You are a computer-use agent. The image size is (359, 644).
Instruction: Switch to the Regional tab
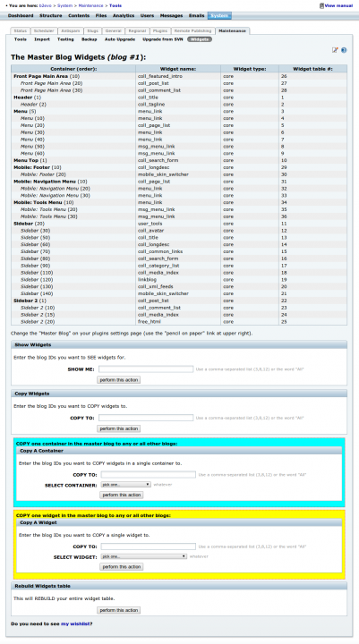[x=137, y=30]
